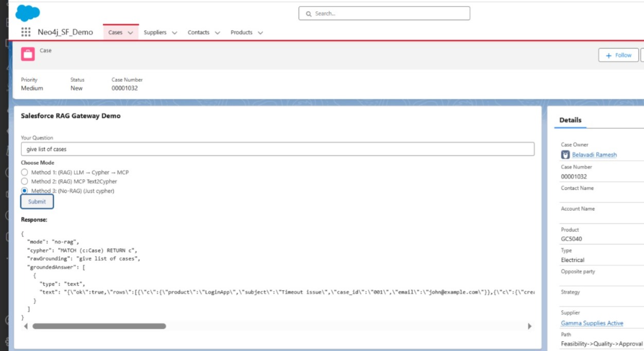Screen dimensions: 644x351
Task: Click the scrollbar left arrow in response
Action: [x=26, y=326]
